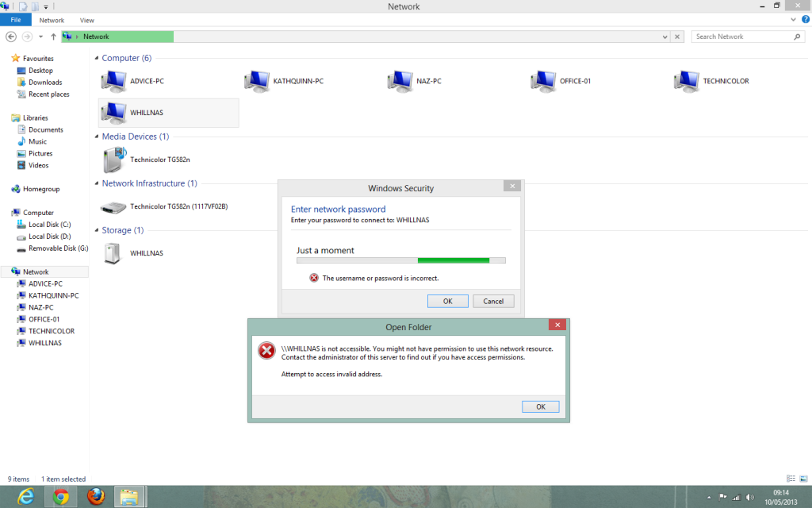The height and width of the screenshot is (508, 812).
Task: Open the File menu tab
Action: (x=16, y=20)
